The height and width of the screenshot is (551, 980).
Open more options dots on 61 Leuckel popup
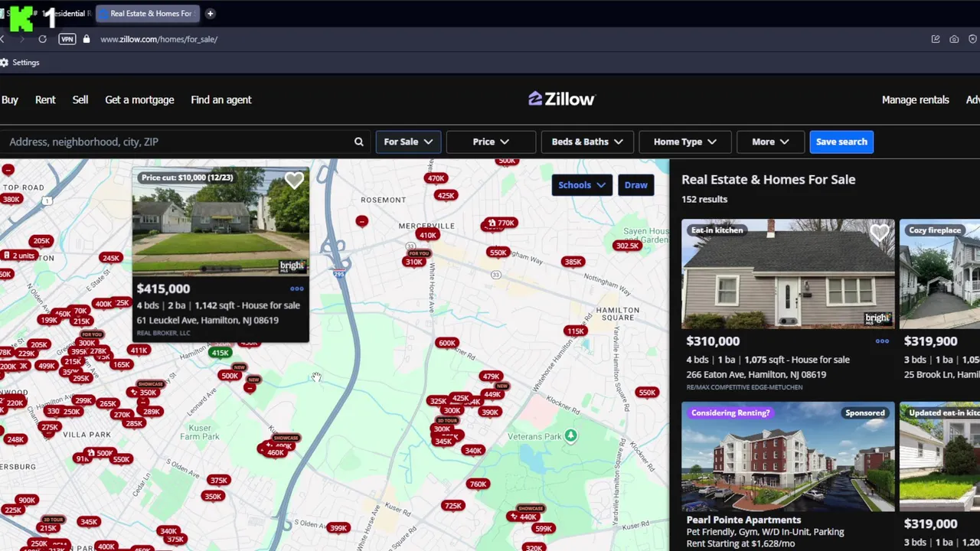[296, 289]
